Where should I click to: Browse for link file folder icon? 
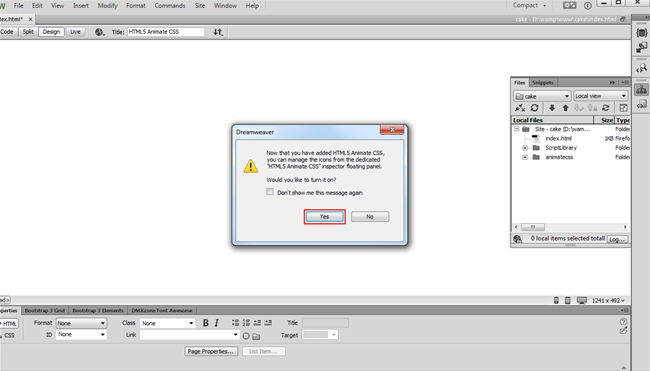point(256,336)
